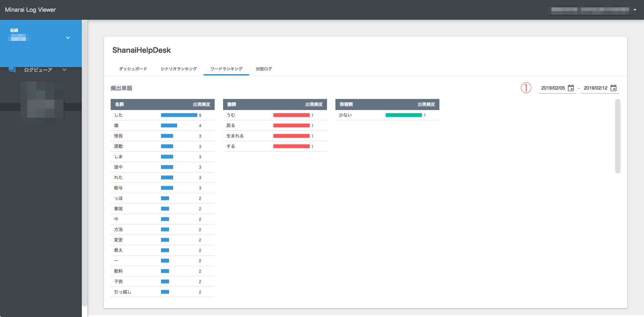Select the ワードランキング tab
644x317 pixels.
coord(226,69)
